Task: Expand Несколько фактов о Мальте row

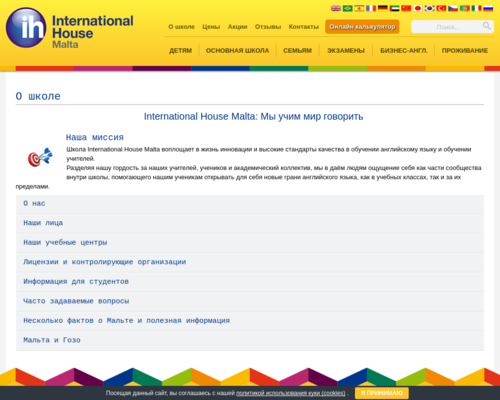Action: (250, 321)
